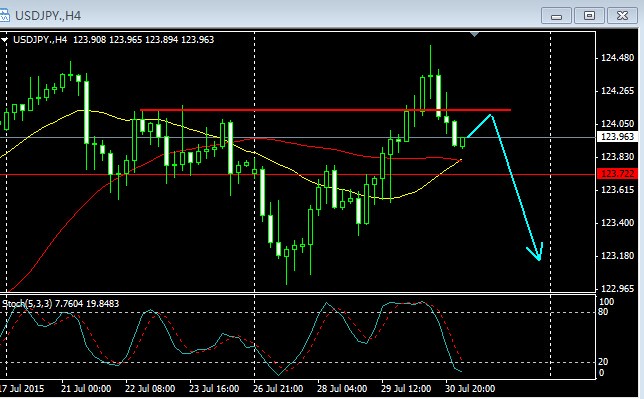Click the gray chart shift triangle marker at top
The image size is (644, 399).
pyautogui.click(x=474, y=35)
